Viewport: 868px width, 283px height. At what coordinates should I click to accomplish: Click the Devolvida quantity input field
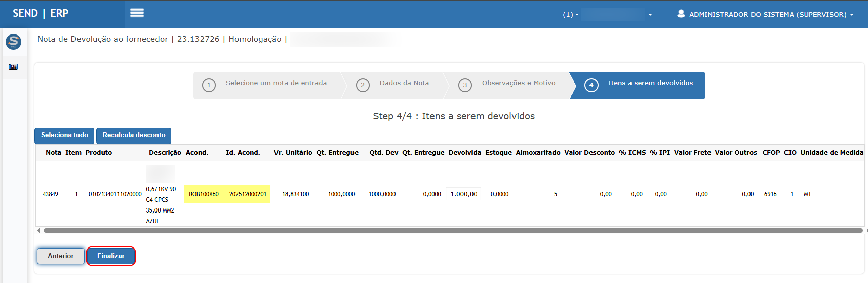click(x=463, y=194)
